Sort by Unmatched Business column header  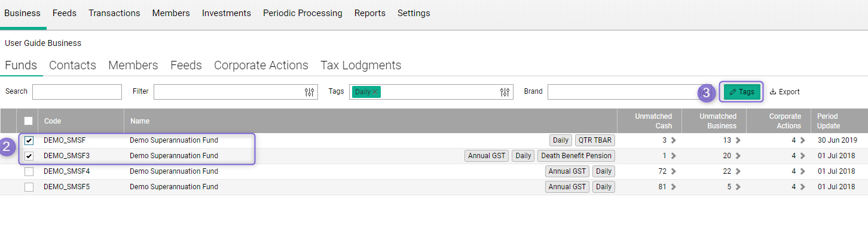pyautogui.click(x=718, y=121)
